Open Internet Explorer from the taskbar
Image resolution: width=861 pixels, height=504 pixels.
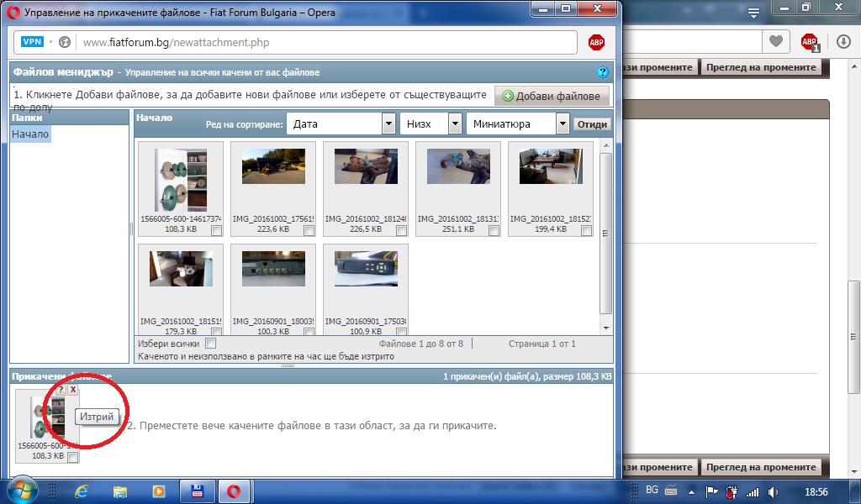tap(82, 491)
